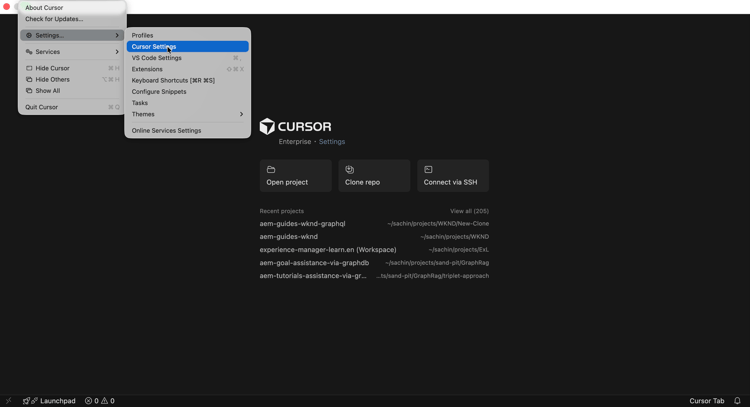
Task: Select Tasks in Settings submenu
Action: pos(188,103)
